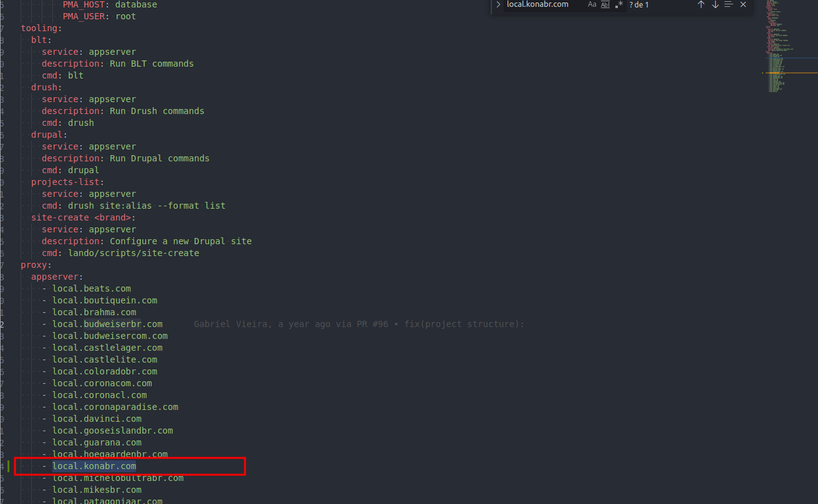Click the 'cmd: blt' line
The height and width of the screenshot is (504, 818).
62,75
